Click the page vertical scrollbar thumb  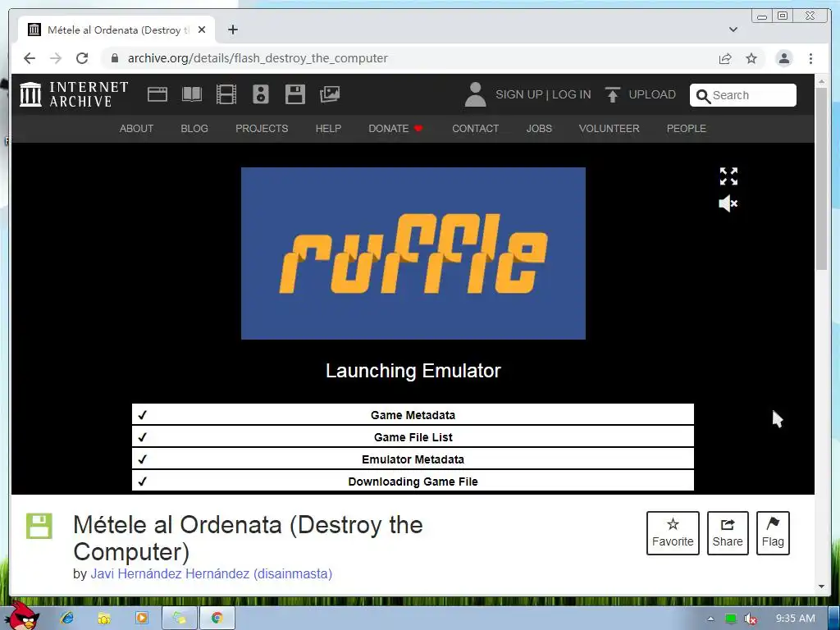click(x=821, y=178)
